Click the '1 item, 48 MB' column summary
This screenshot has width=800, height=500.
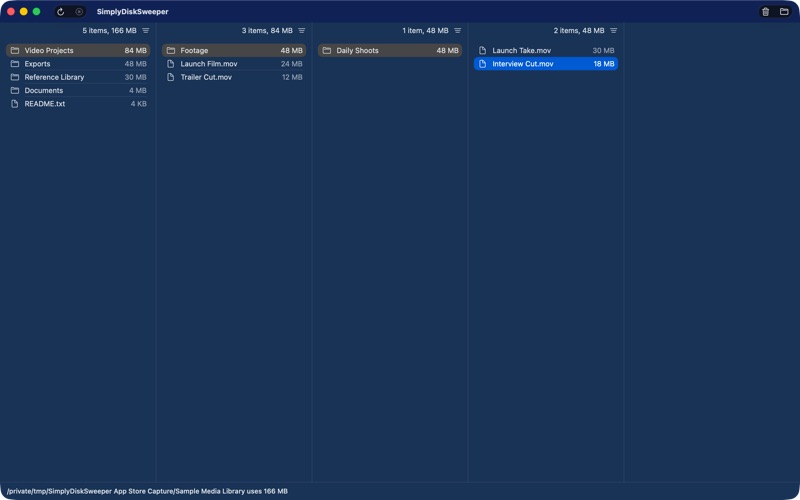[426, 31]
